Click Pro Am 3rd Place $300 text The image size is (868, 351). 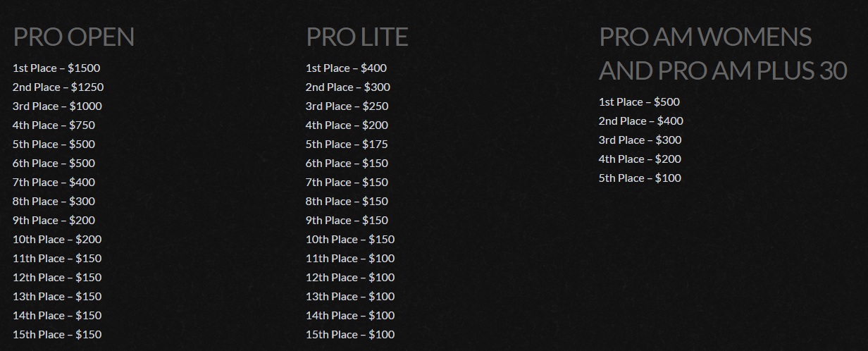point(640,140)
